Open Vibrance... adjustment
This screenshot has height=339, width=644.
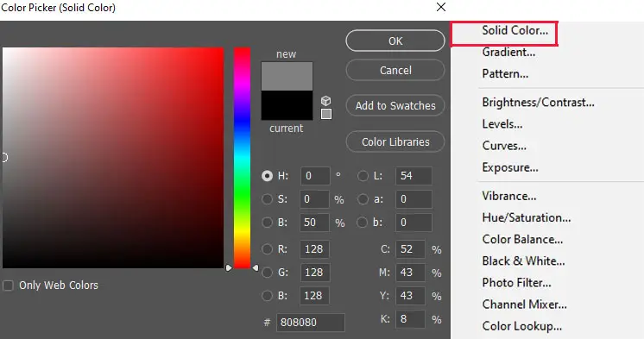pyautogui.click(x=508, y=196)
